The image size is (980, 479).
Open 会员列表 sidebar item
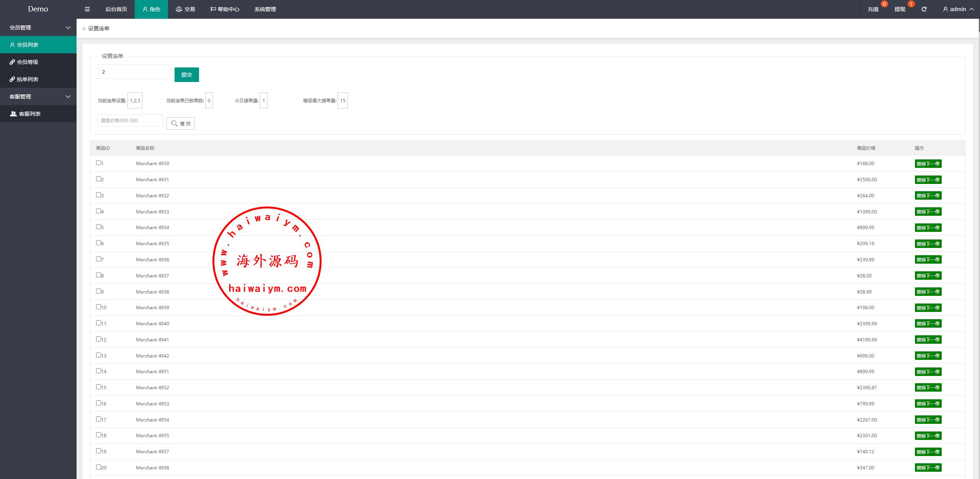click(x=28, y=45)
